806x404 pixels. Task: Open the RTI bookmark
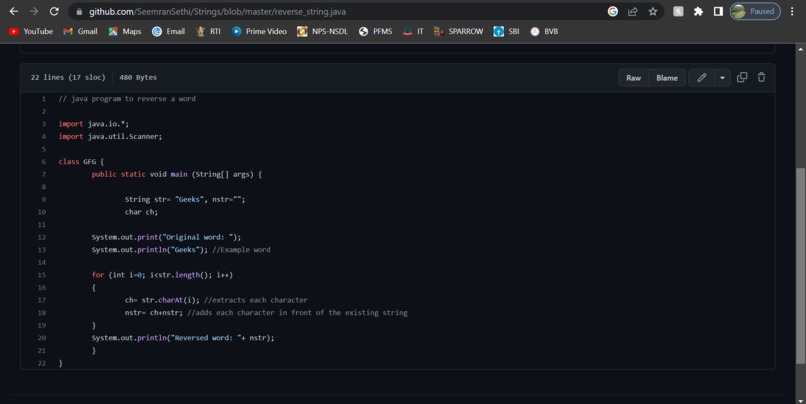pyautogui.click(x=208, y=31)
